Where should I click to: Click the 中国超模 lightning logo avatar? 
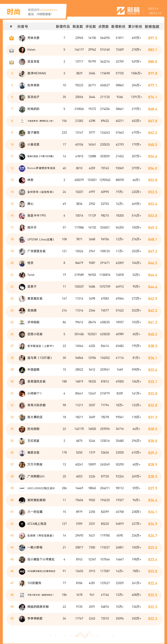pyautogui.click(x=22, y=370)
